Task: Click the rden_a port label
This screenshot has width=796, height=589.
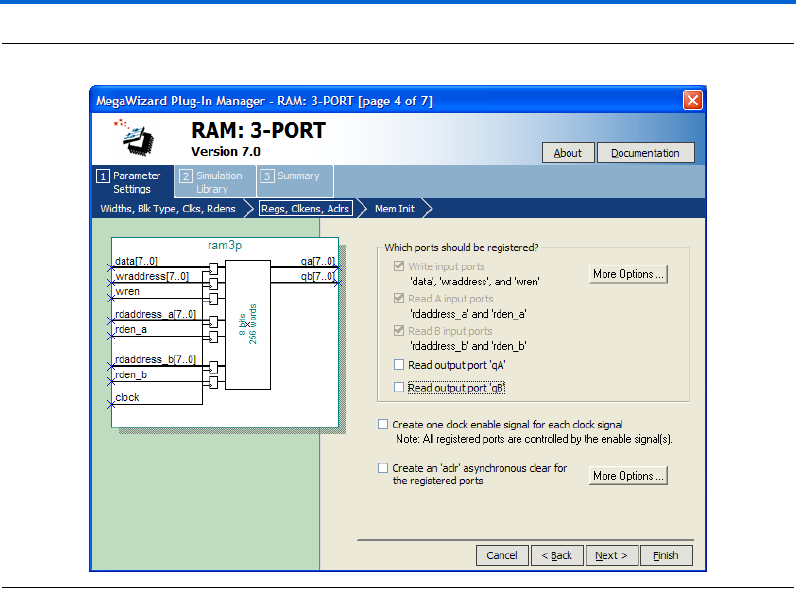Action: pos(131,329)
